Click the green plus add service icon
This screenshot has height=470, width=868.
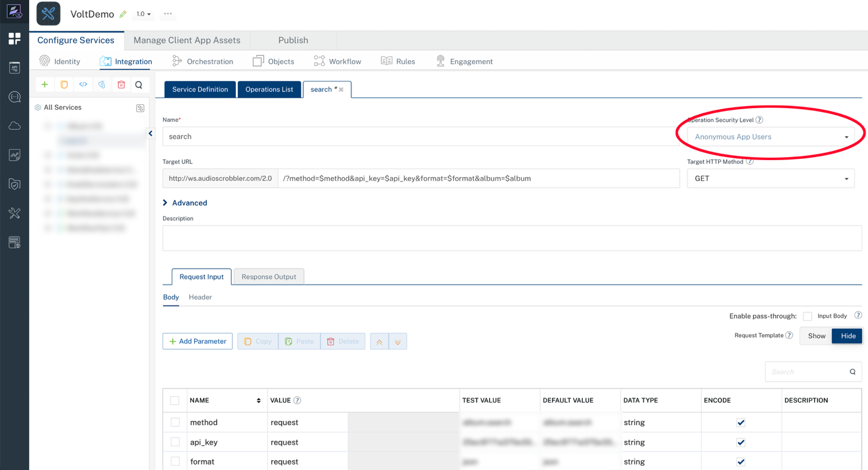point(45,85)
